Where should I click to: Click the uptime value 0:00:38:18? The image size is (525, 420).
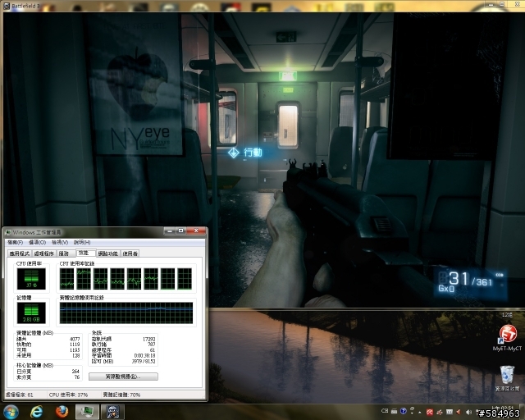144,355
